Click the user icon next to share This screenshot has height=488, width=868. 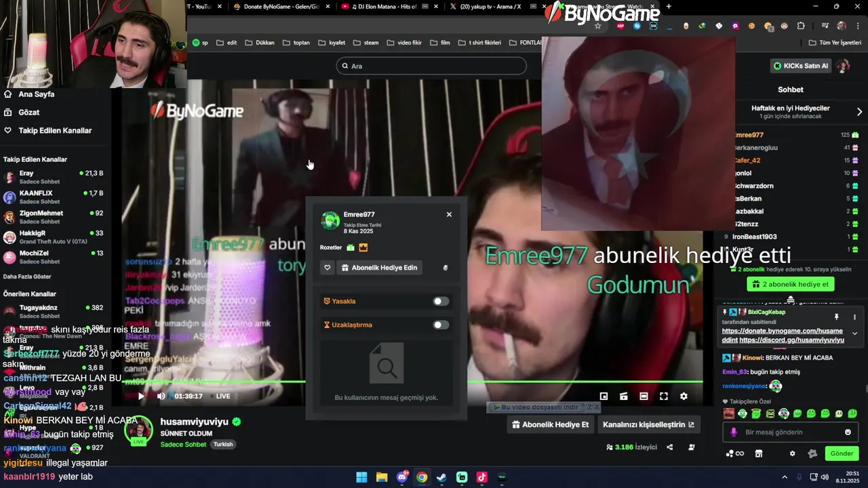[x=692, y=447]
